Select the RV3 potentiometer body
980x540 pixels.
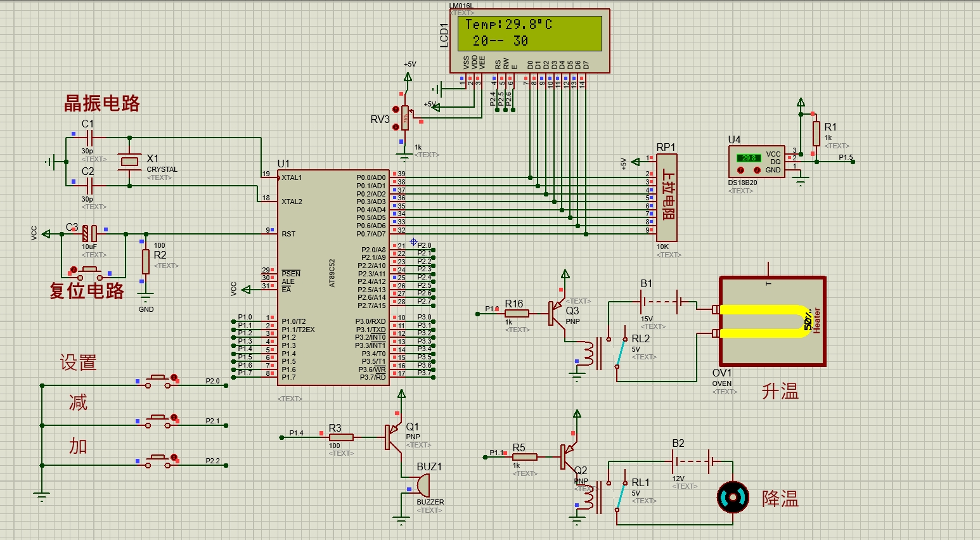coord(404,118)
